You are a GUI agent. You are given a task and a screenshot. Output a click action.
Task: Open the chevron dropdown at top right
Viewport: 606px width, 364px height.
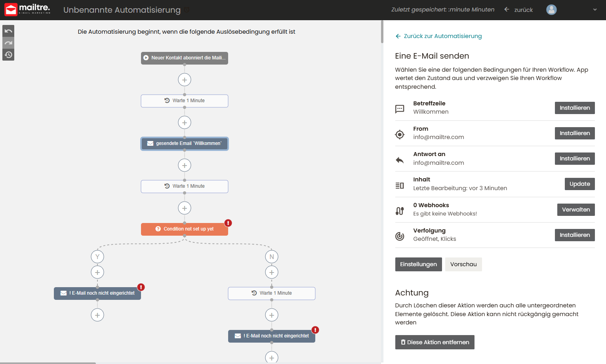[x=595, y=10]
